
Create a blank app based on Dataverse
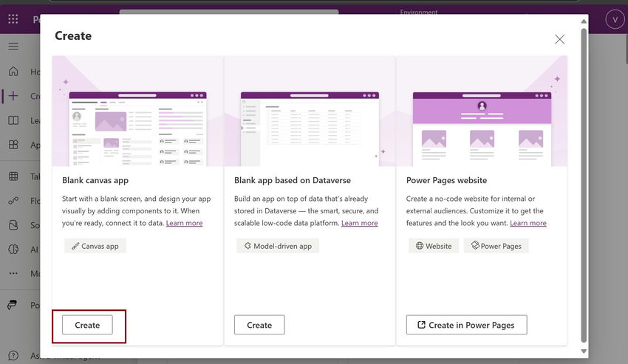click(259, 325)
